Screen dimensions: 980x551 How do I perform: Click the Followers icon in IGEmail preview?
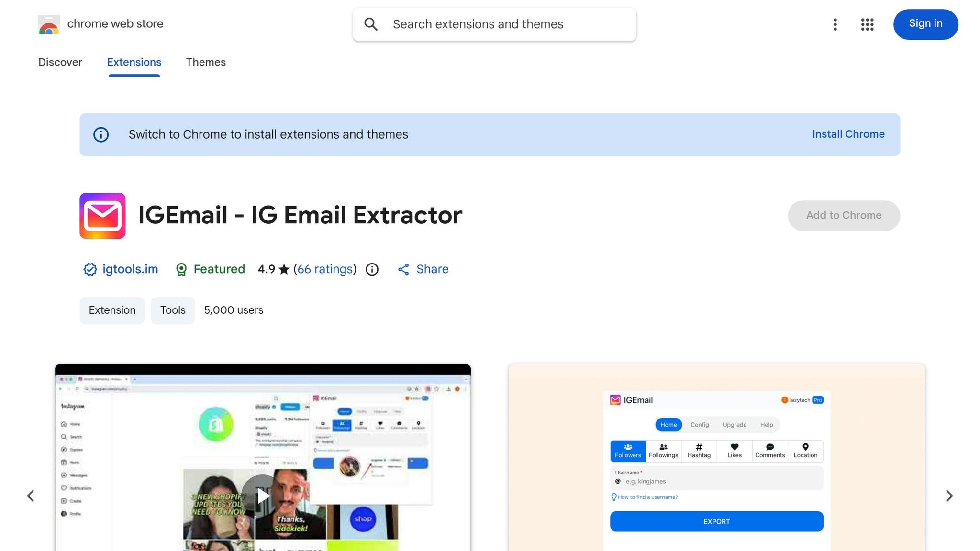coord(628,447)
